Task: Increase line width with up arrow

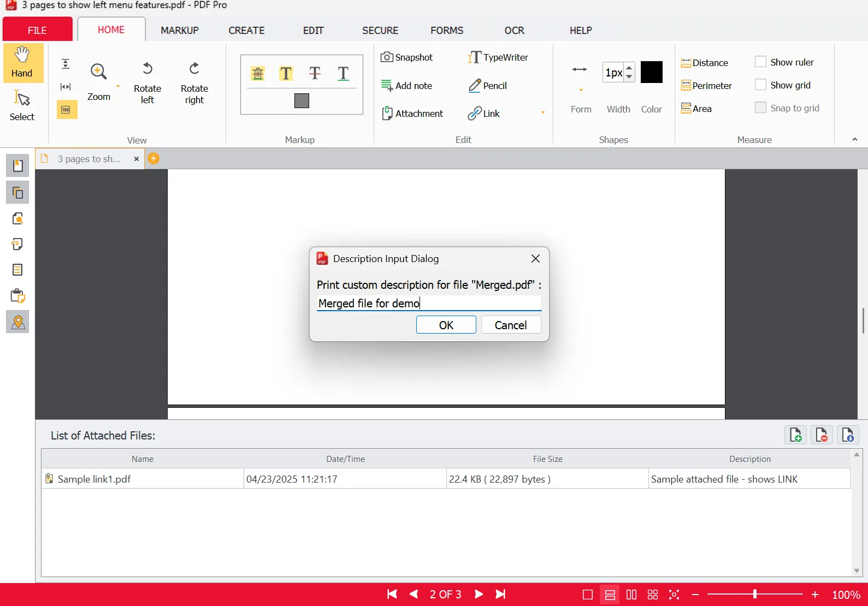Action: [x=629, y=67]
